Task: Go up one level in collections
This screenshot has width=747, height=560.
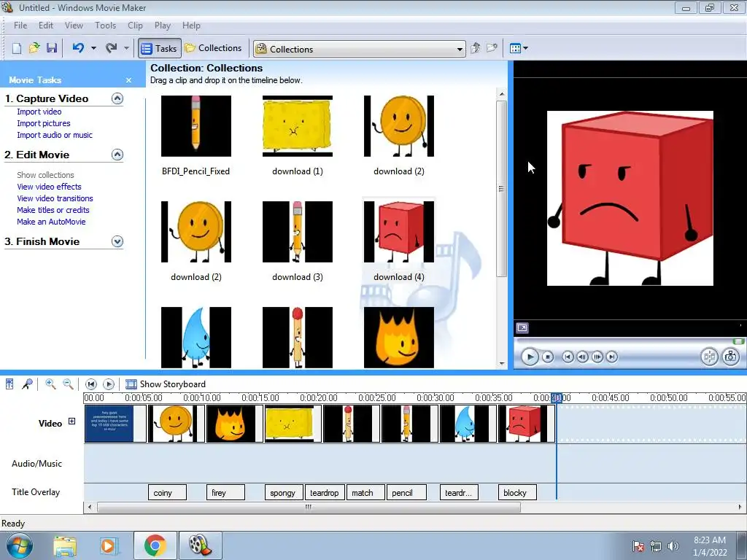Action: pyautogui.click(x=475, y=48)
